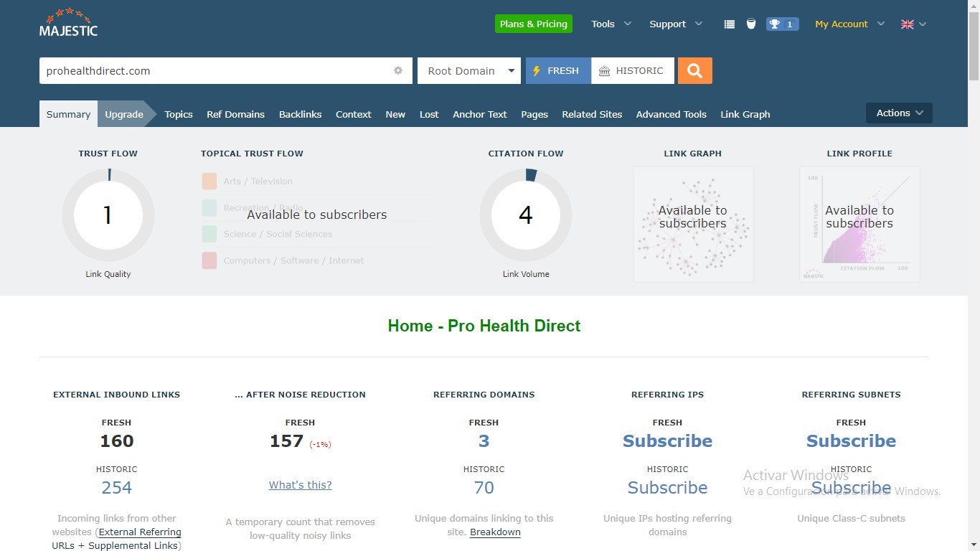
Task: Open the New tab
Action: pos(395,114)
